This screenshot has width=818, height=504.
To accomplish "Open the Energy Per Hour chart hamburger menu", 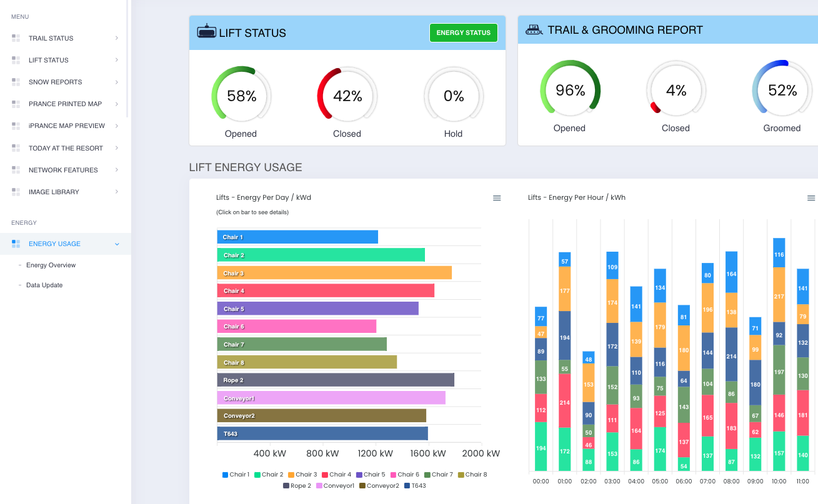I will click(811, 198).
